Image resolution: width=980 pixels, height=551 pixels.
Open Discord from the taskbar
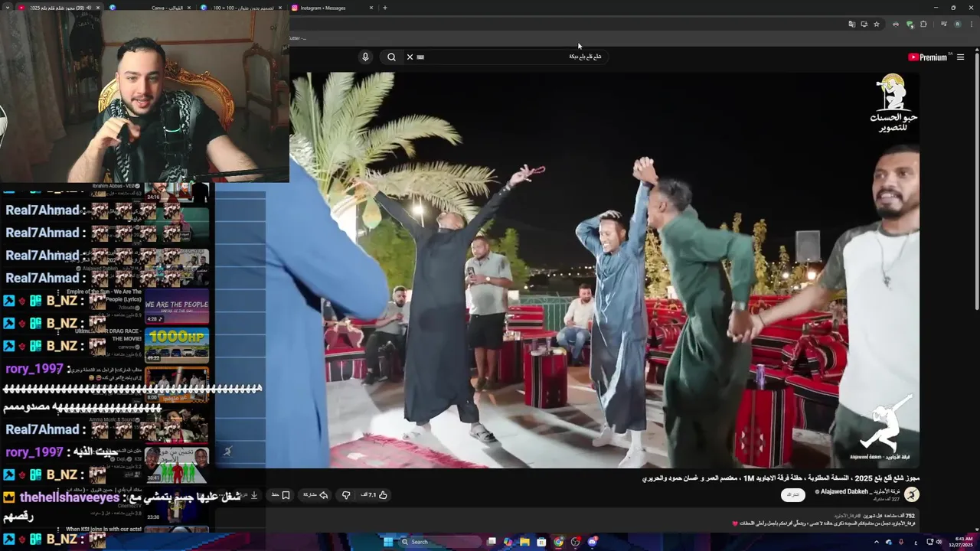(x=593, y=542)
